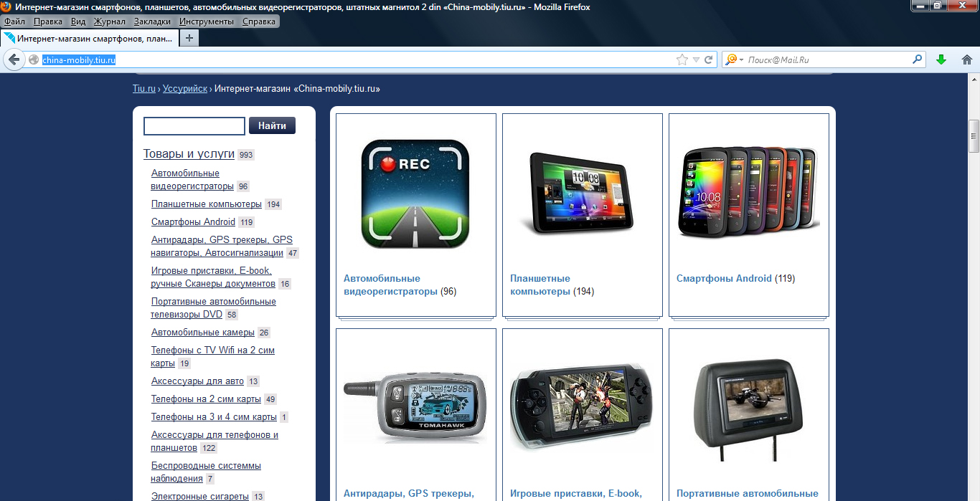Viewport: 980px width, 501px height.
Task: Open Планшетные компьютеры sidebar link
Action: 207,204
